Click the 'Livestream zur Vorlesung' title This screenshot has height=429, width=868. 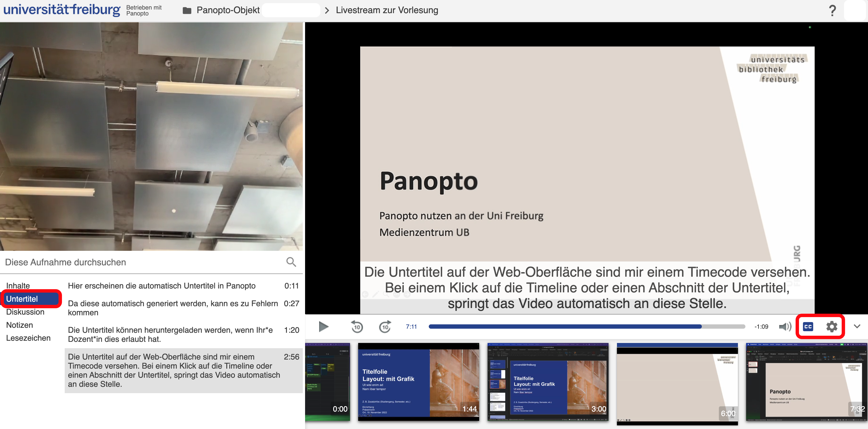[387, 10]
